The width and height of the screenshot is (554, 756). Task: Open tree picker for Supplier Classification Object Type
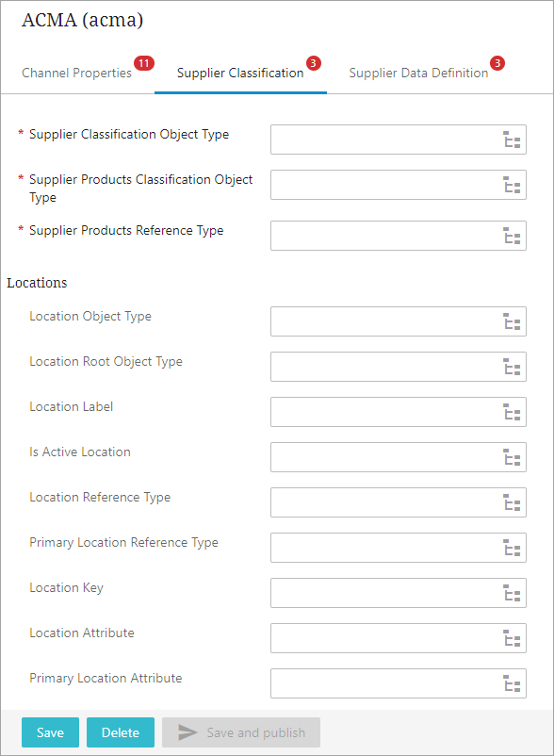coord(512,140)
